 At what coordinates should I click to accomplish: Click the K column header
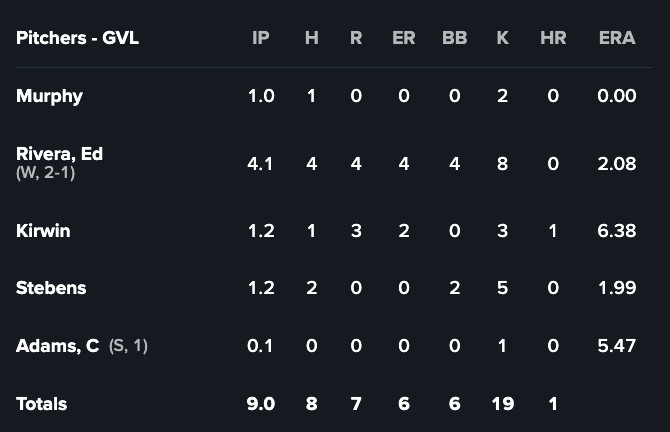pos(502,38)
